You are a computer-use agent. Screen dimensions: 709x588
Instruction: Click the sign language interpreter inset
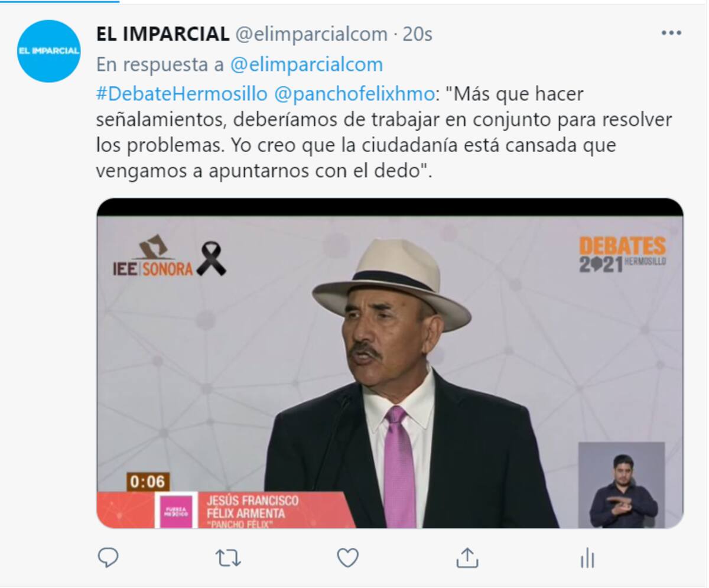coord(622,485)
